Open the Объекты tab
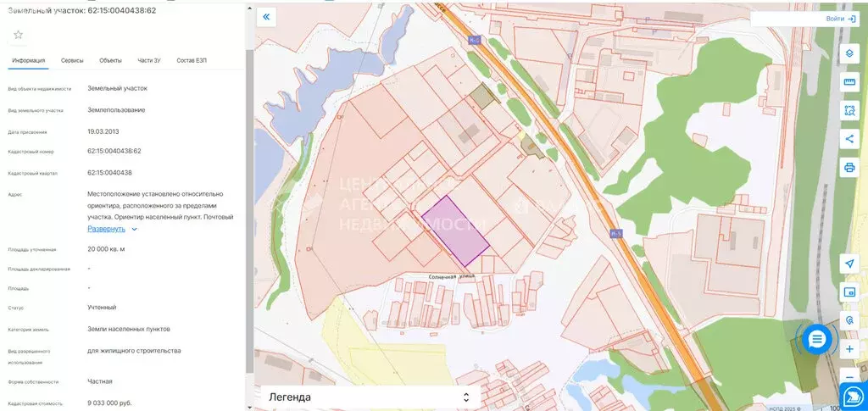Screen dimensions: 868x411 click(111, 60)
